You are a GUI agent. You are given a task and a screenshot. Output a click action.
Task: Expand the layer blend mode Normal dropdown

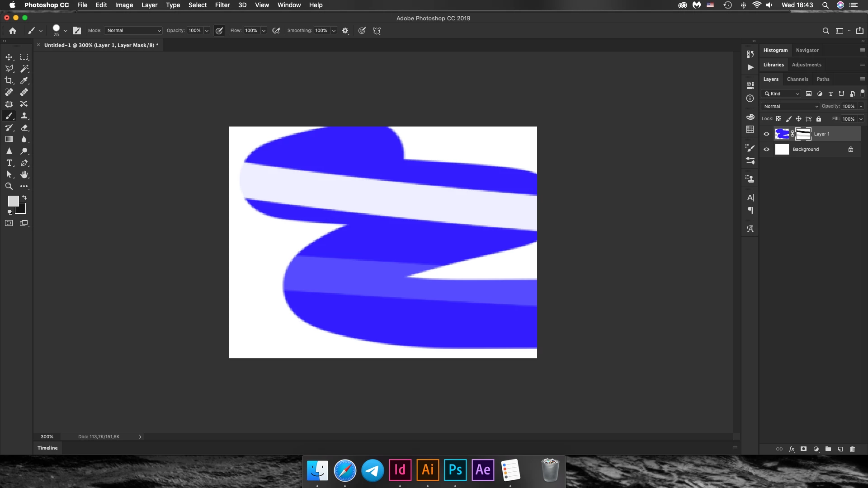[790, 106]
